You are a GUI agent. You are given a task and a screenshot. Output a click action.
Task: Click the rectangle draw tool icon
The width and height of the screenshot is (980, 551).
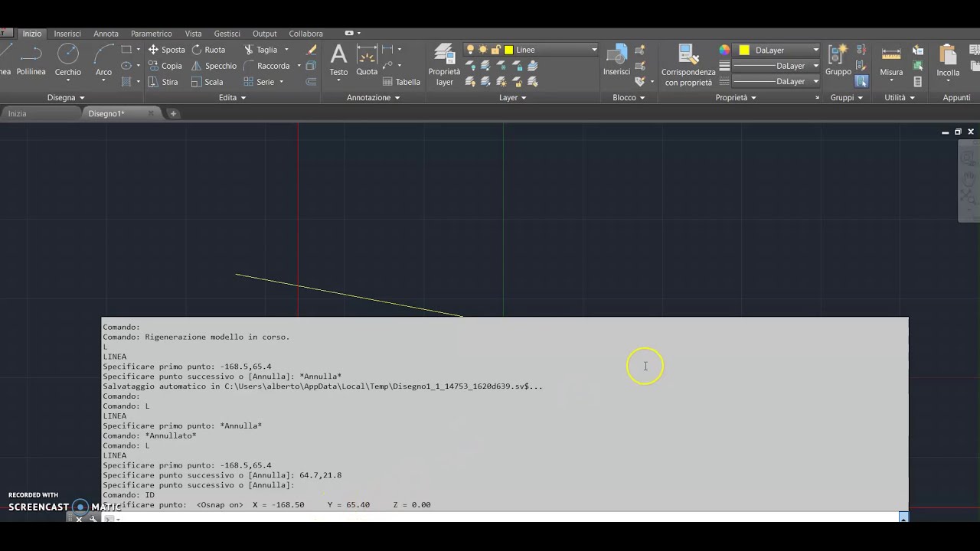coord(126,50)
